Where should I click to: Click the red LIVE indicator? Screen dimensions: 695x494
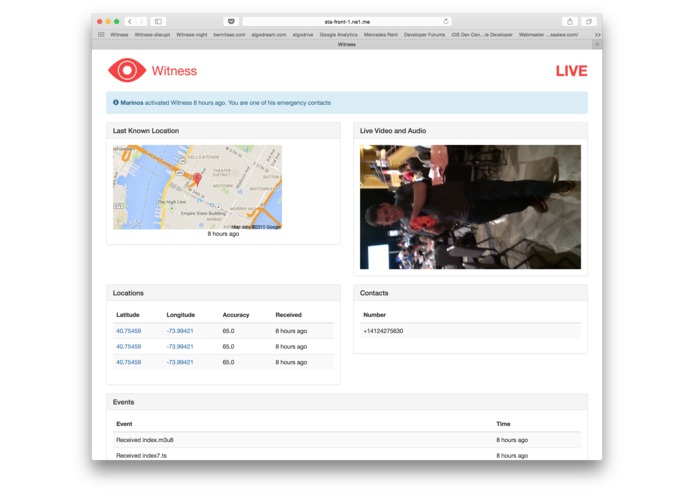(571, 71)
